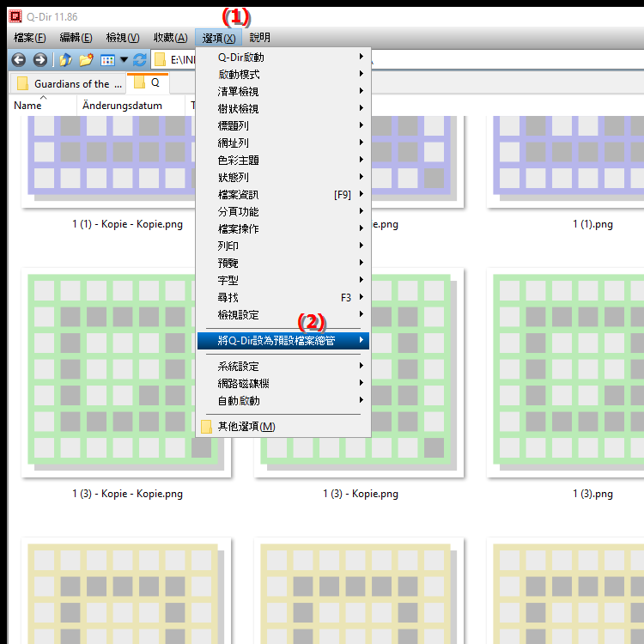Image resolution: width=644 pixels, height=644 pixels.
Task: Select the 1 (3).png thumbnail
Action: (x=567, y=373)
